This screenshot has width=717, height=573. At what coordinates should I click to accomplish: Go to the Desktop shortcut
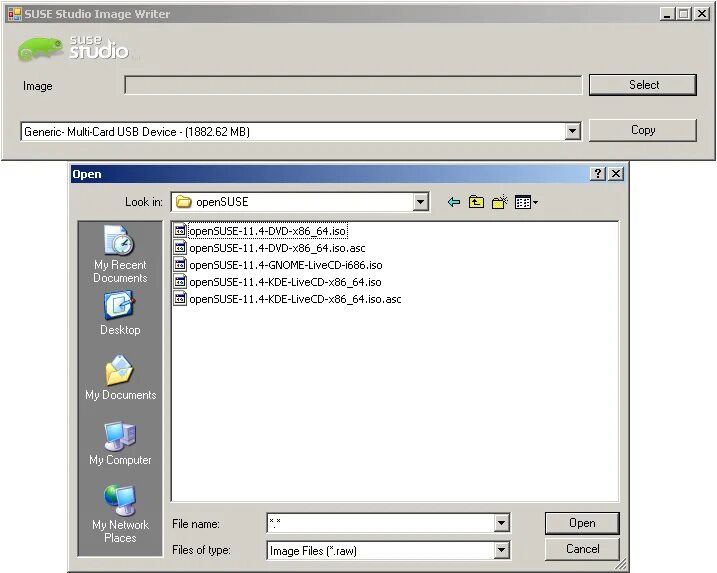(x=120, y=314)
